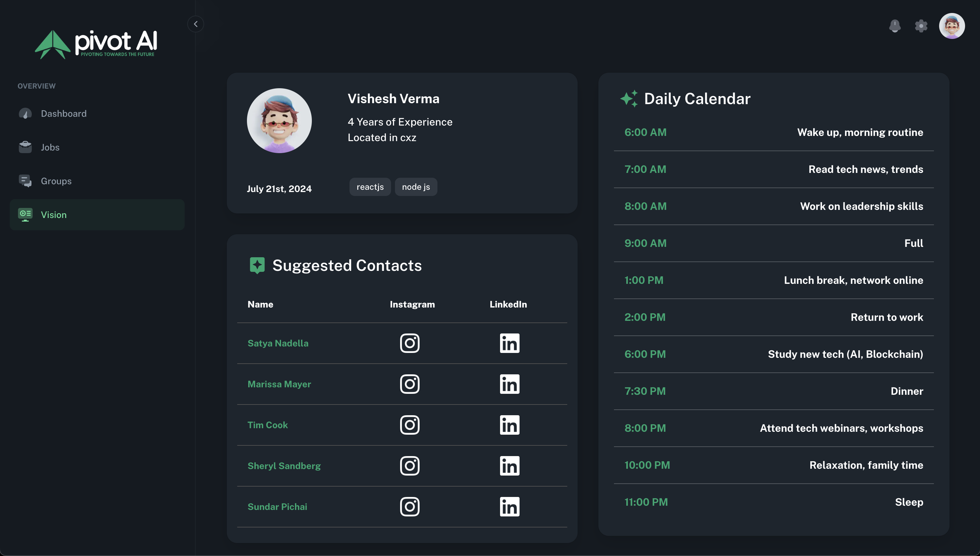
Task: Open settings via the gear icon
Action: tap(921, 26)
